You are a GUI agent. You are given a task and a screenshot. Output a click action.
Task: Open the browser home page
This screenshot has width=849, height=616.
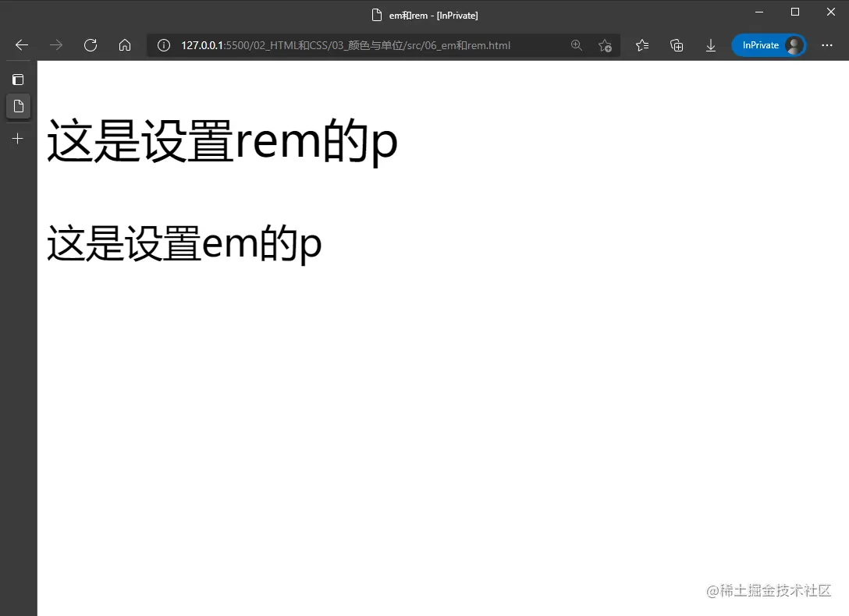tap(125, 45)
